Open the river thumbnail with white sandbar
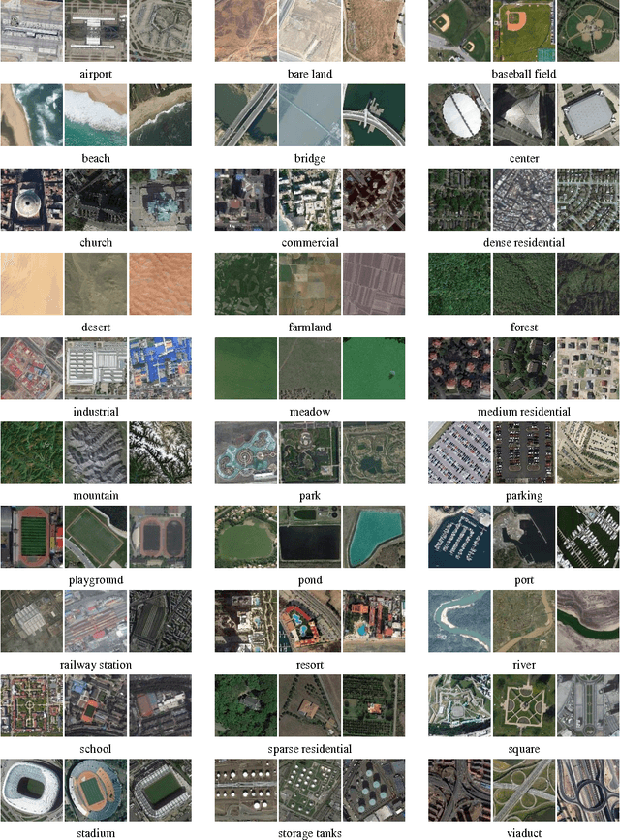Image resolution: width=620 pixels, height=840 pixels. 459,622
